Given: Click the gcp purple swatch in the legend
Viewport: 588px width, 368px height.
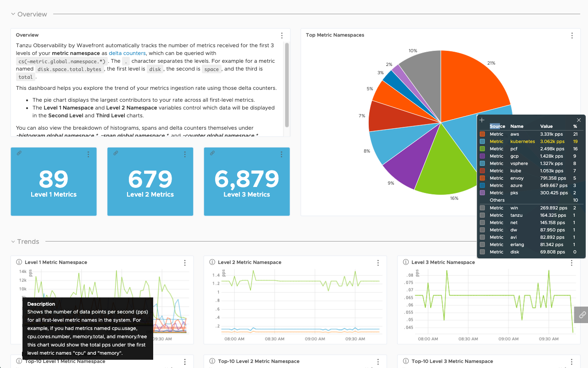Looking at the screenshot, I should click(x=482, y=156).
